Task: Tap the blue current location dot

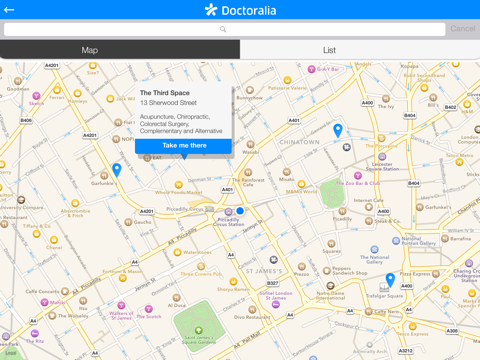Action: (x=240, y=211)
